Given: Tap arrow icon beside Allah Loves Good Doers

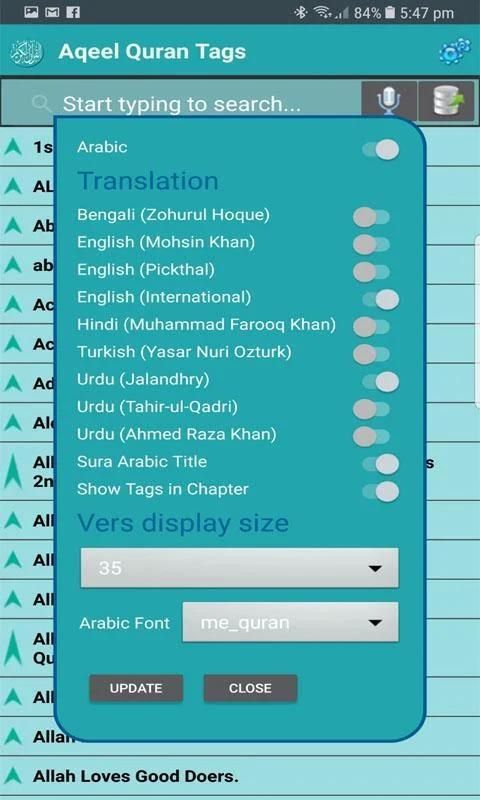Looking at the screenshot, I should pos(13,776).
